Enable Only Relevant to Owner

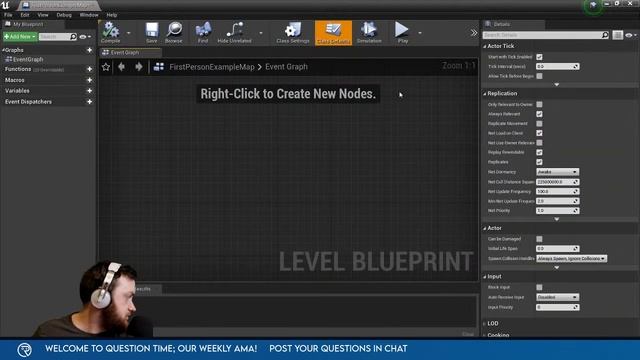tap(539, 104)
